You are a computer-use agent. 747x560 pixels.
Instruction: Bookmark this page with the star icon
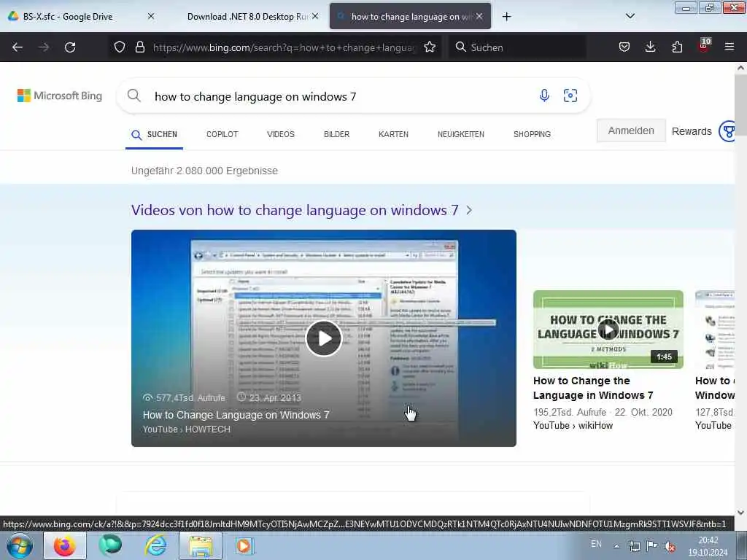click(430, 47)
